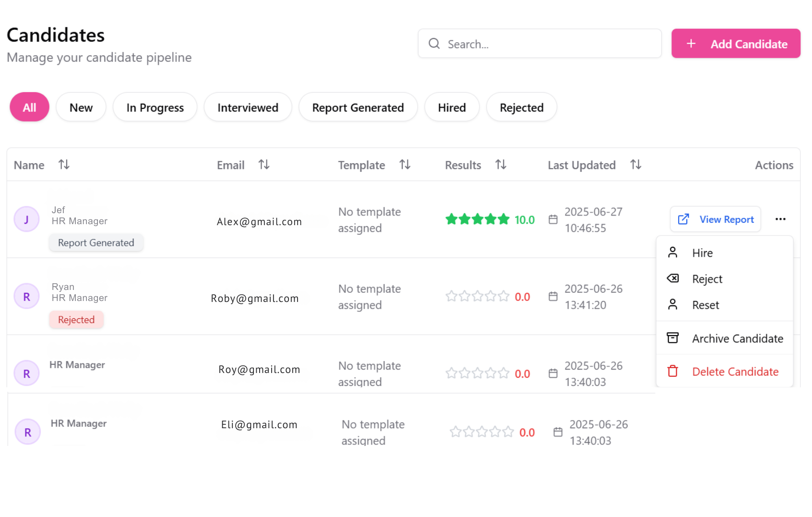Screen dimensions: 812x517
Task: Click the three-dots actions icon for Jef
Action: click(x=780, y=219)
